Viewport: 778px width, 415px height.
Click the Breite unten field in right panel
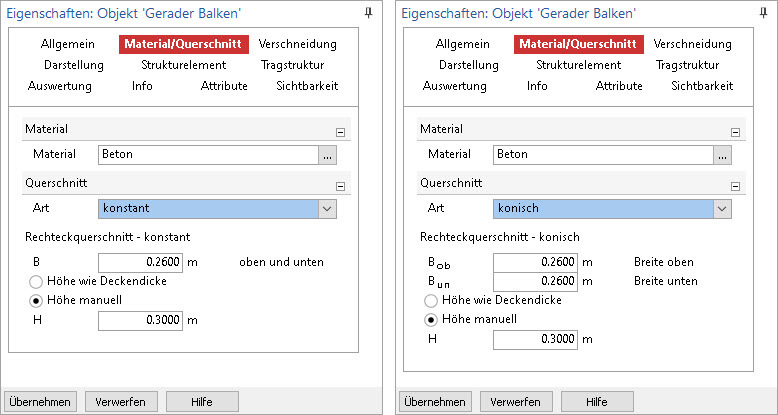(535, 282)
